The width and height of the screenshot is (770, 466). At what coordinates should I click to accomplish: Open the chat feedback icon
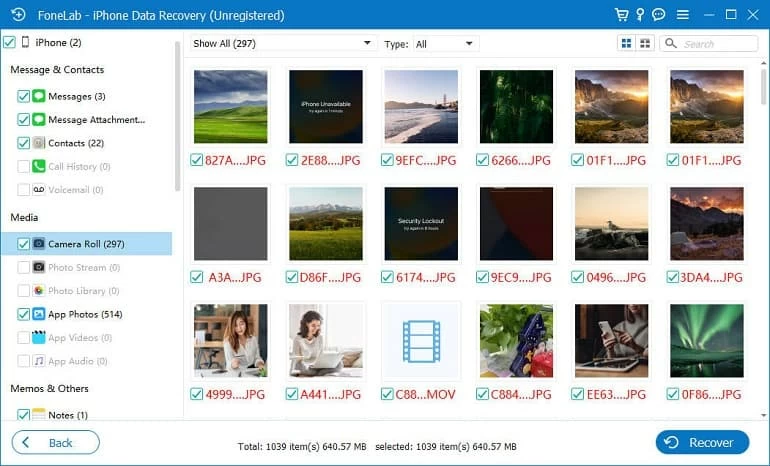coord(658,15)
